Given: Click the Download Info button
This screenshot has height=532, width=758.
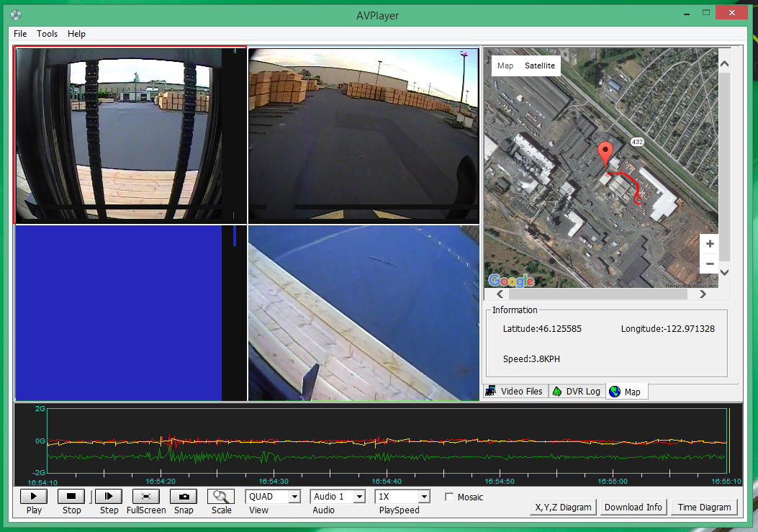Looking at the screenshot, I should (633, 508).
